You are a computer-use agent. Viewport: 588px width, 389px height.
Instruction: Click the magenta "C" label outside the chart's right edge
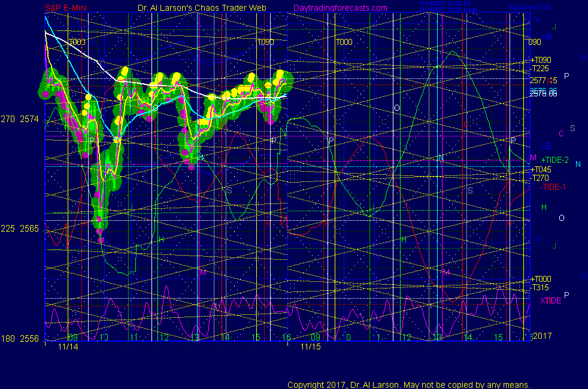pyautogui.click(x=562, y=133)
